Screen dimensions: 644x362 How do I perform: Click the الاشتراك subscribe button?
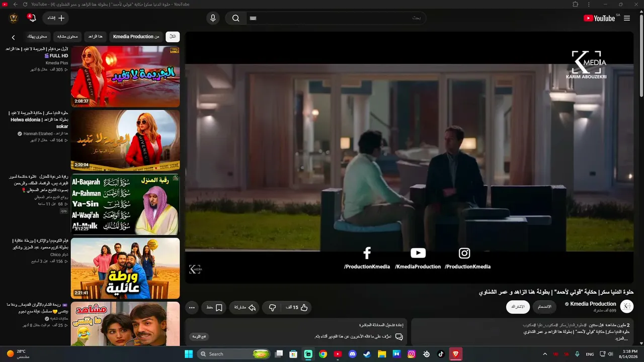click(518, 307)
